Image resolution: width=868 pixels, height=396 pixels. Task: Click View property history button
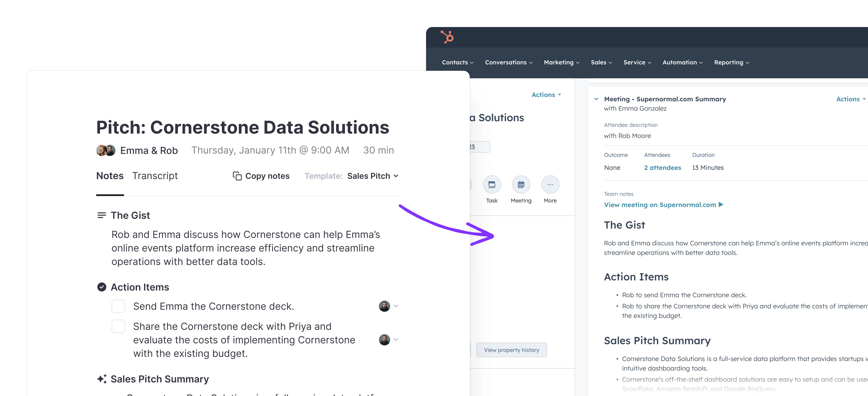pyautogui.click(x=511, y=350)
